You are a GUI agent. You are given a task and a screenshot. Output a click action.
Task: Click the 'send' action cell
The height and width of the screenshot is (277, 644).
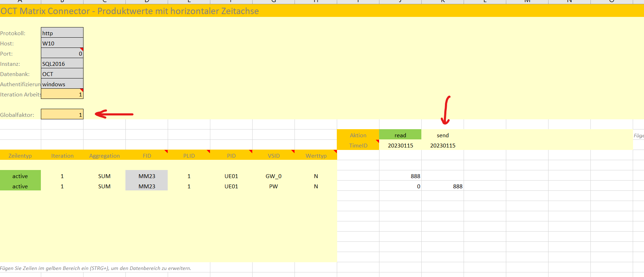(442, 135)
